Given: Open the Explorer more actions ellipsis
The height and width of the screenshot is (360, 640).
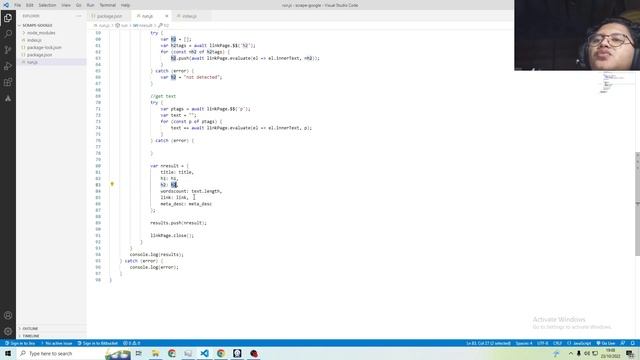Looking at the screenshot, I should point(79,16).
